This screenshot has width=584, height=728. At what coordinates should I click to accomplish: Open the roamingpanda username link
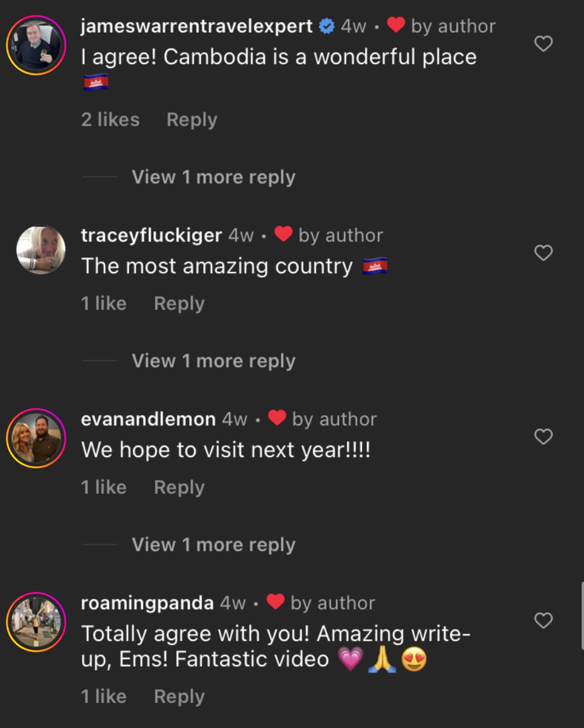click(147, 603)
